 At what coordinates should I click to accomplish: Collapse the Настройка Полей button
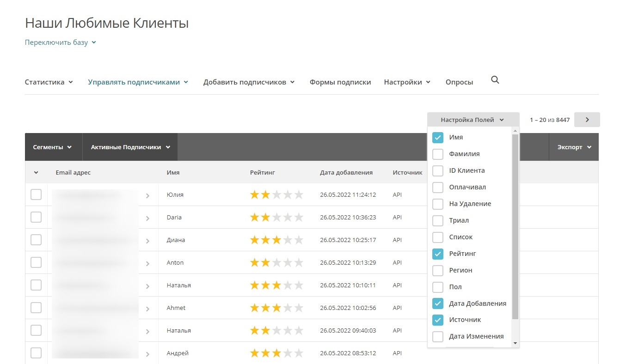point(473,120)
